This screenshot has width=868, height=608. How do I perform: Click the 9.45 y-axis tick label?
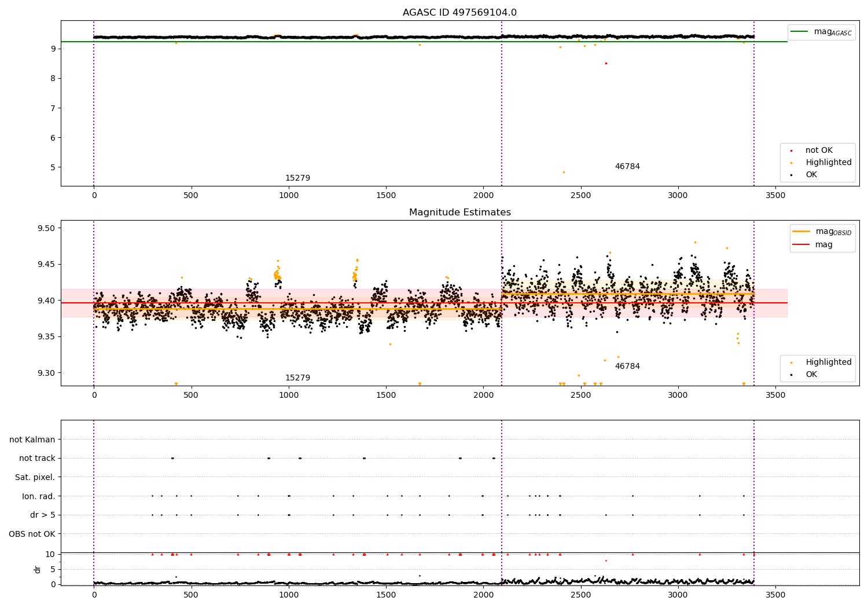click(45, 265)
